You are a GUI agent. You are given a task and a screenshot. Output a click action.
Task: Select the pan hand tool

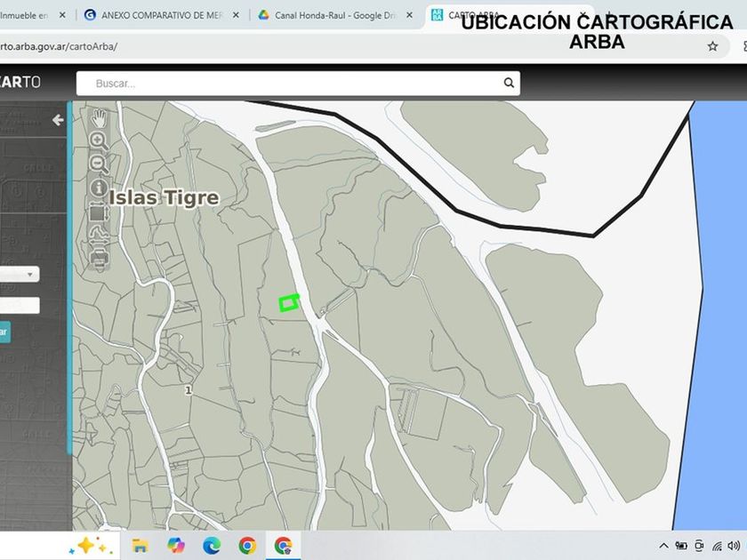99,118
